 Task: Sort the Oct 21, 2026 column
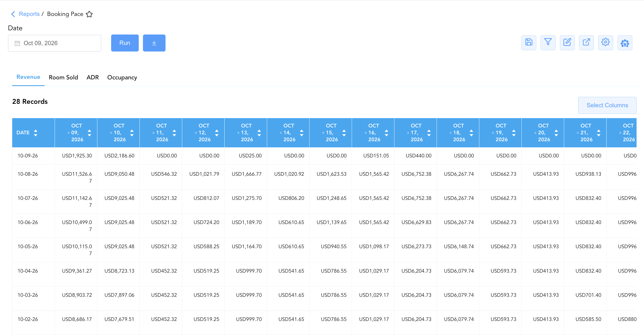pyautogui.click(x=599, y=133)
